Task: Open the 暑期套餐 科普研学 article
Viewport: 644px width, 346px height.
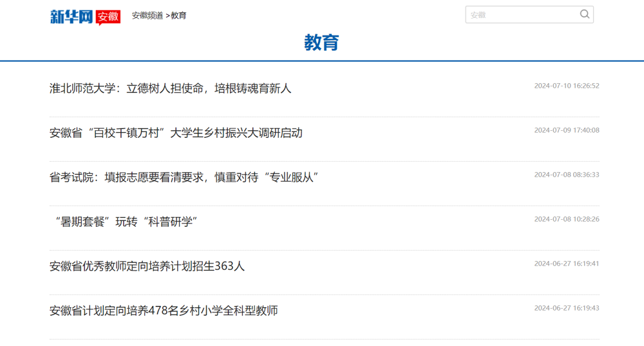Action: [124, 222]
